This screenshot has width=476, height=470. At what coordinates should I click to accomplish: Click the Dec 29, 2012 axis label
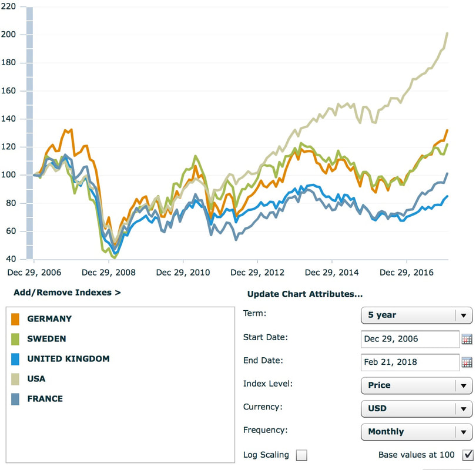tap(257, 273)
